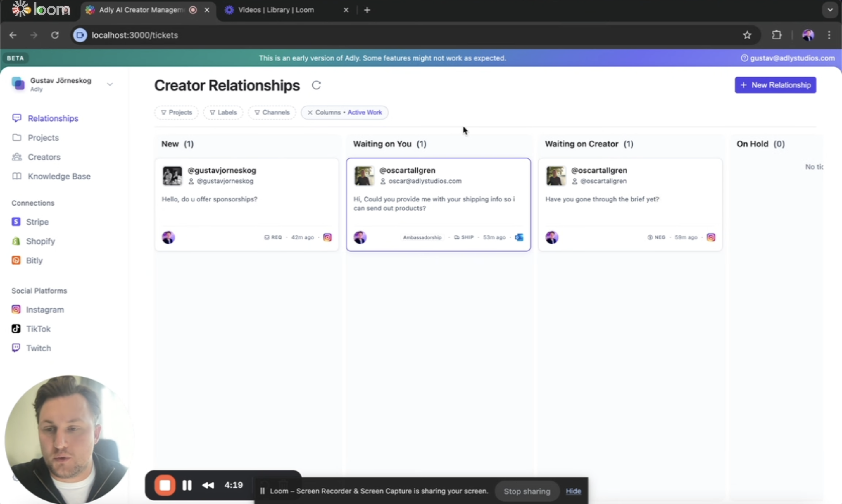Open Projects in the sidebar
The image size is (842, 504).
[35, 137]
